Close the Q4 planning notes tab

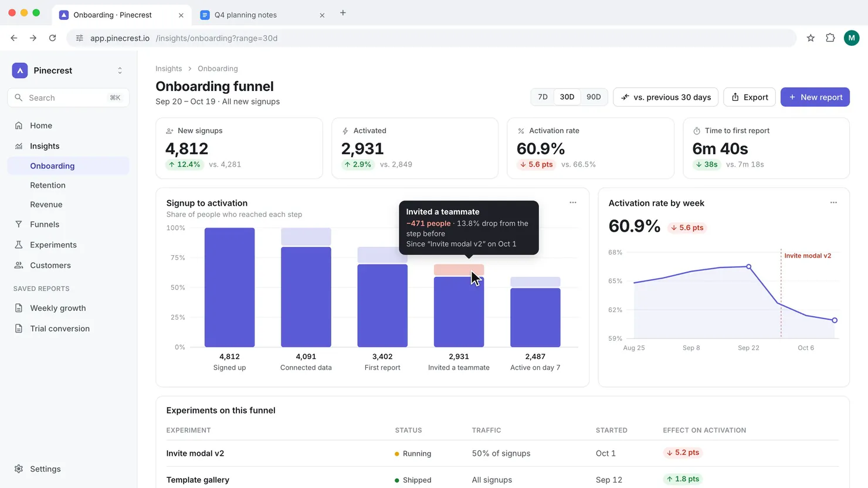tap(322, 15)
